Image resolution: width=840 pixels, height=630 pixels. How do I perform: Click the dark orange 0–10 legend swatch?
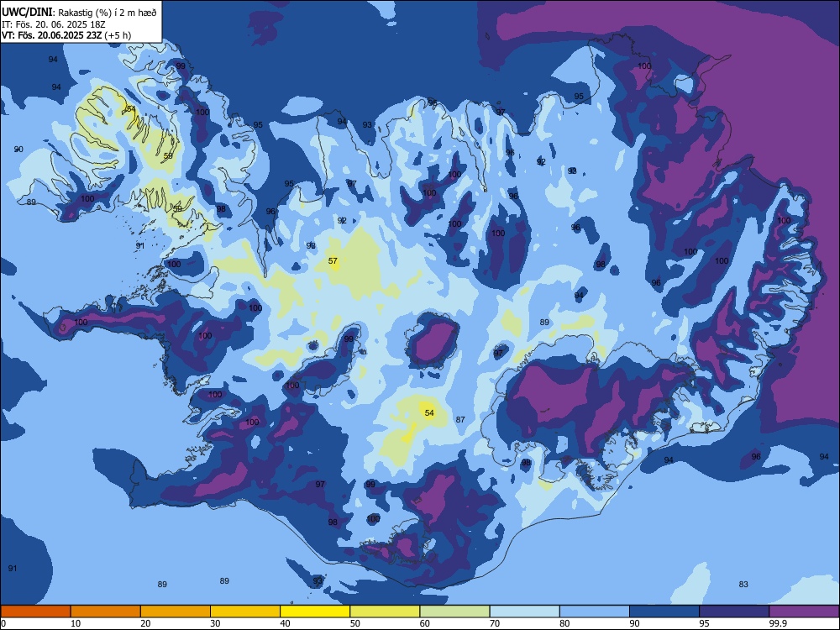click(x=35, y=612)
